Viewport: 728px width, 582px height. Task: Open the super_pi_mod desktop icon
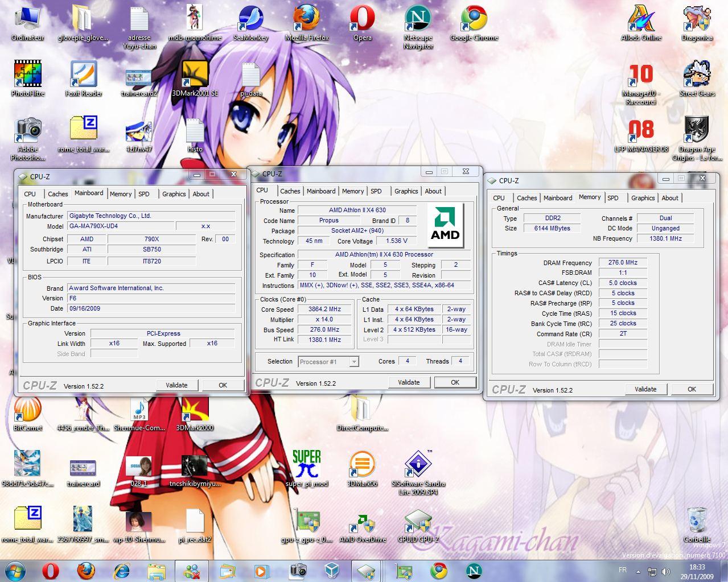(307, 469)
